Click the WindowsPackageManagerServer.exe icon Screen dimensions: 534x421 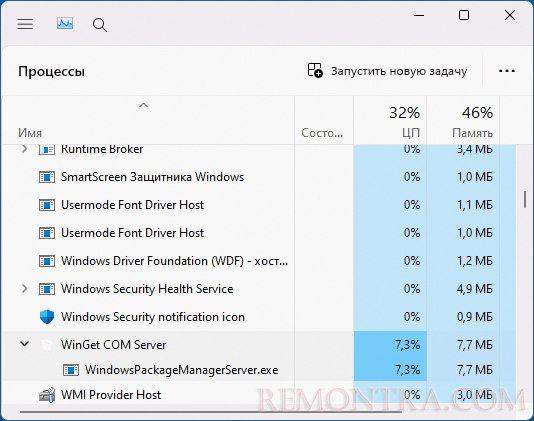(x=71, y=370)
